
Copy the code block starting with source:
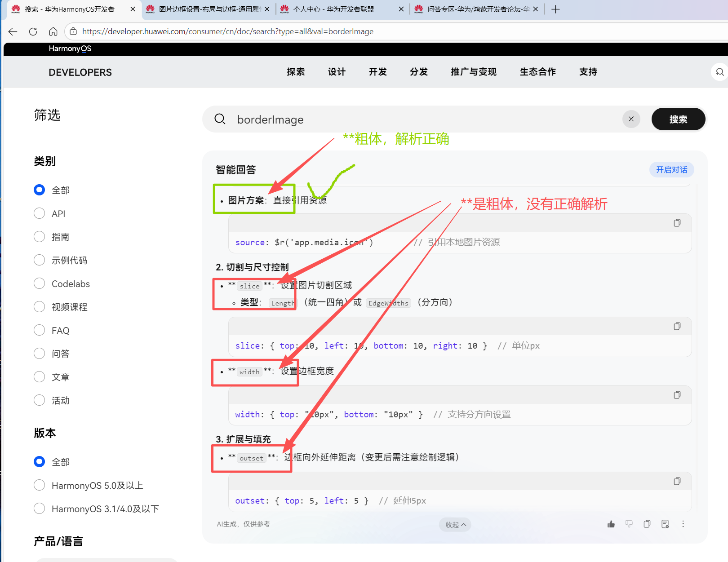point(677,223)
